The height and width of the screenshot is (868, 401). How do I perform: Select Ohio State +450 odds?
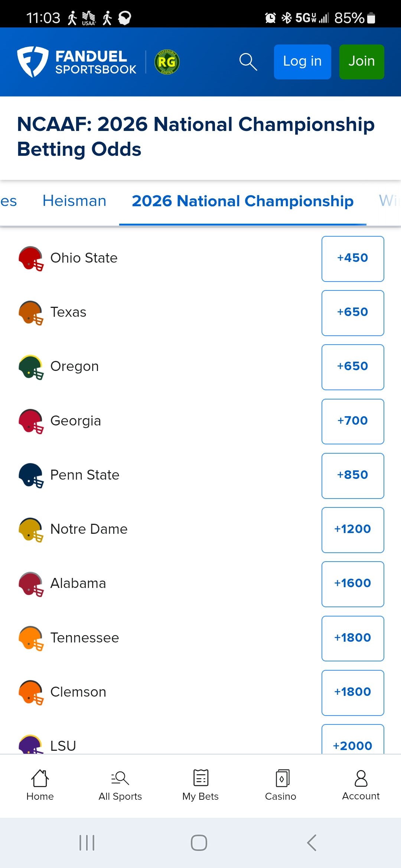[x=353, y=259]
